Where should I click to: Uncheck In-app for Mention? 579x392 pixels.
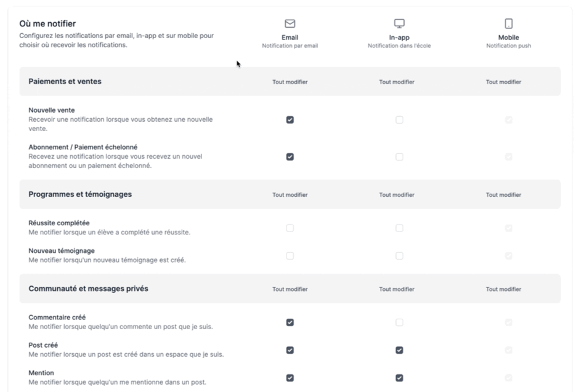(x=399, y=378)
